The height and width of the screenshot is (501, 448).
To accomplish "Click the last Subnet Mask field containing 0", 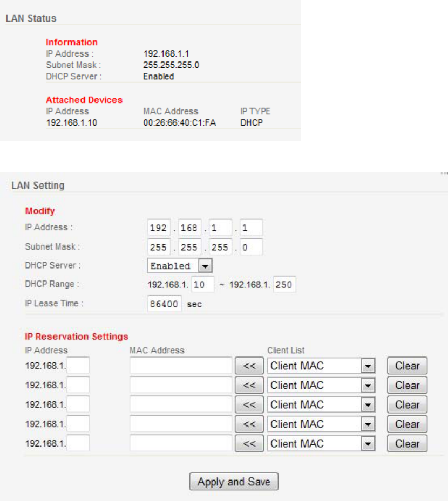I will [251, 247].
